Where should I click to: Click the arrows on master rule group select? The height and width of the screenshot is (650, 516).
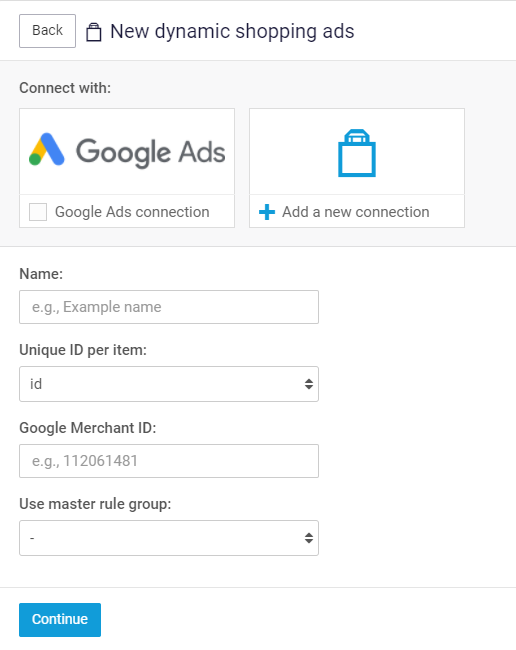click(309, 538)
